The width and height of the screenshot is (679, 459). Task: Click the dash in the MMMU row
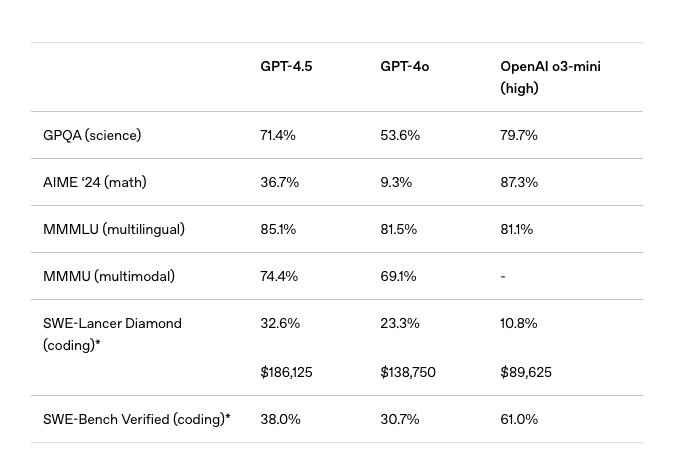point(503,276)
